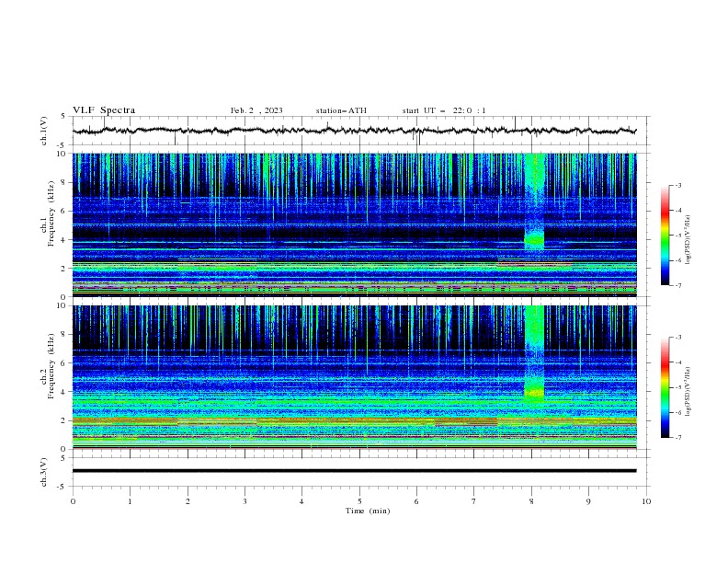This screenshot has width=728, height=563.
Task: Click the "ch.1(V)" vertical axis label
Action: (44, 131)
